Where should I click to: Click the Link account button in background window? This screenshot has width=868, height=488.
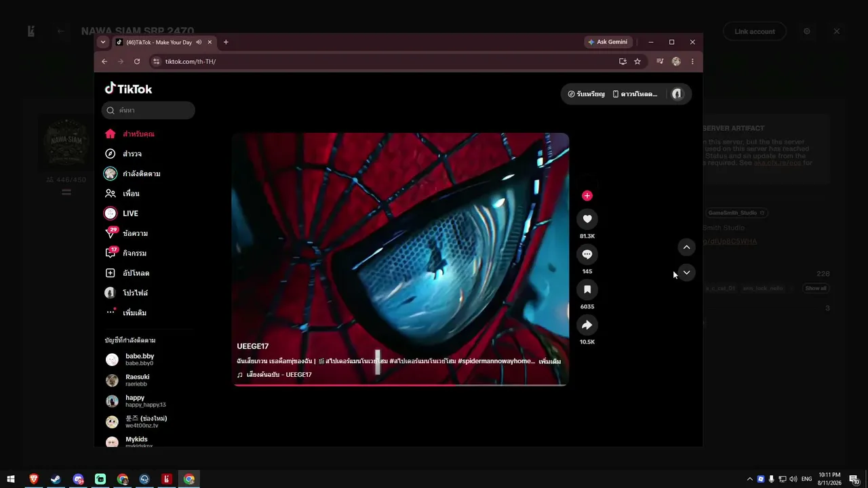point(754,31)
